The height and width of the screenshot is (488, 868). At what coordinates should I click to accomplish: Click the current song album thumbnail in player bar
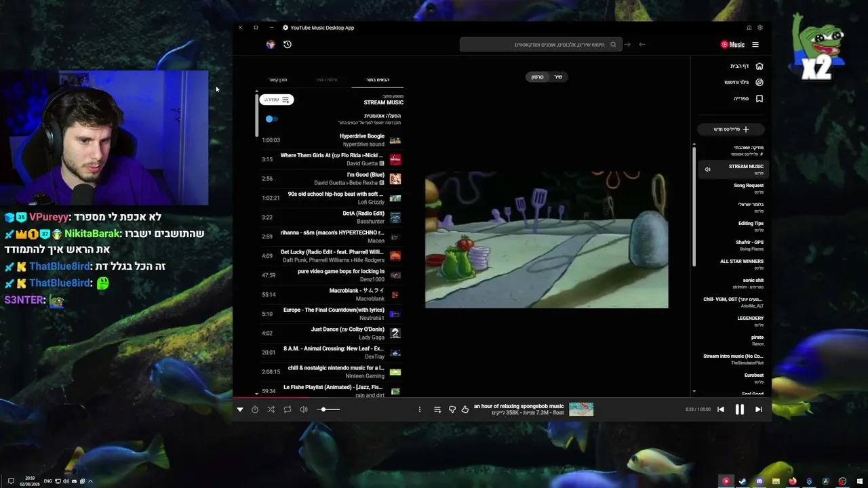click(x=581, y=409)
